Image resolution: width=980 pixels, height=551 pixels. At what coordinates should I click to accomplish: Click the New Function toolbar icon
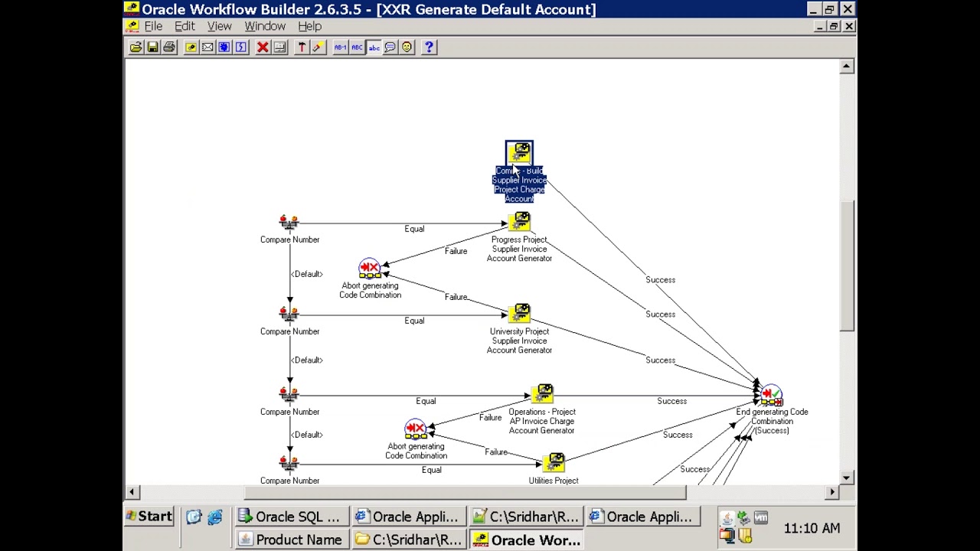pos(191,47)
